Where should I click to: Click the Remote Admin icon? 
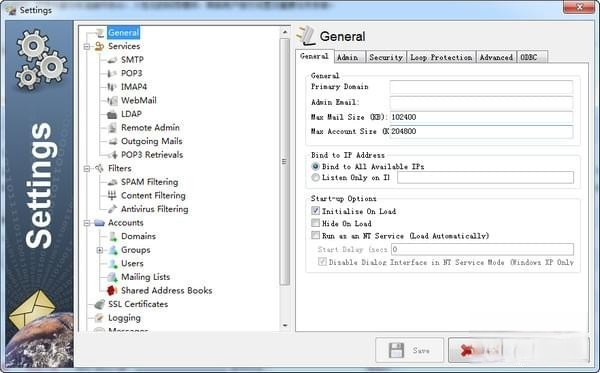tap(112, 128)
